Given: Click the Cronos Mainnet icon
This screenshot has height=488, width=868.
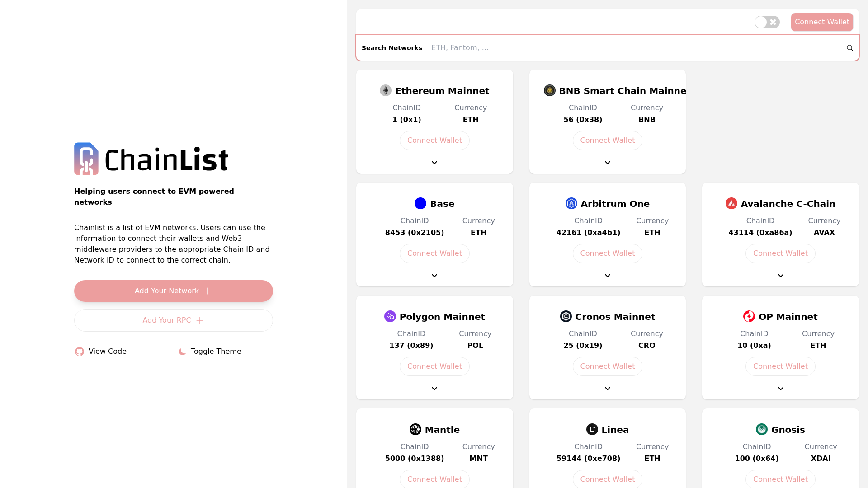Looking at the screenshot, I should (566, 317).
